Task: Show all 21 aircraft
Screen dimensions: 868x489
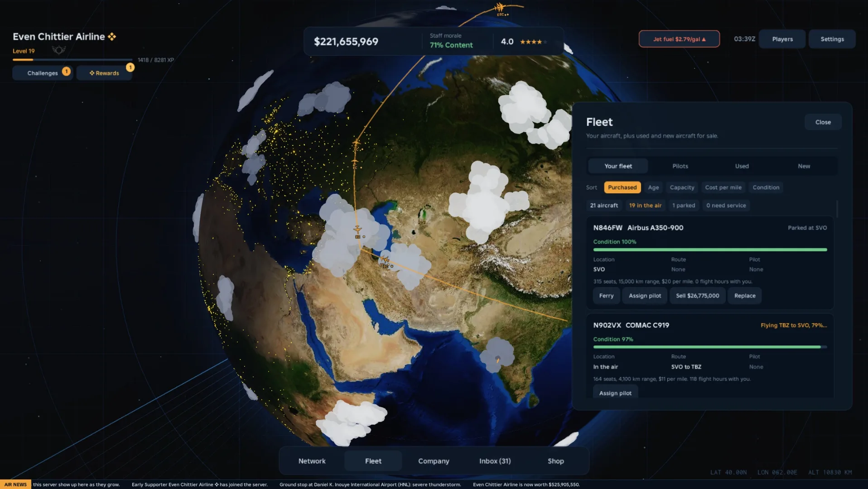Action: click(x=604, y=206)
